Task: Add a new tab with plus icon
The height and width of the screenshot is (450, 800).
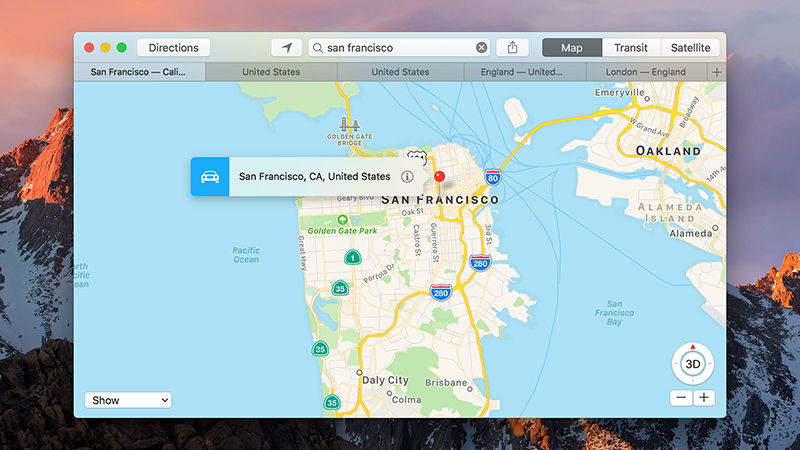Action: (x=717, y=72)
